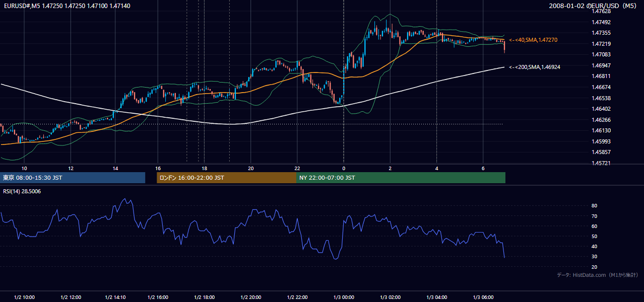This screenshot has width=644, height=302.
Task: Click the 1/2 22:00 bottom time label
Action: (297, 297)
